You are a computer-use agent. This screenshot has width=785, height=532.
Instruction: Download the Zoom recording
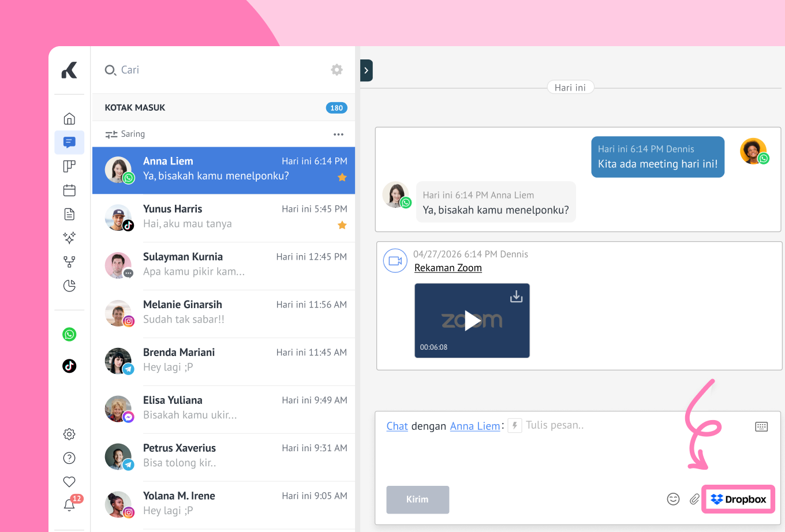(516, 297)
